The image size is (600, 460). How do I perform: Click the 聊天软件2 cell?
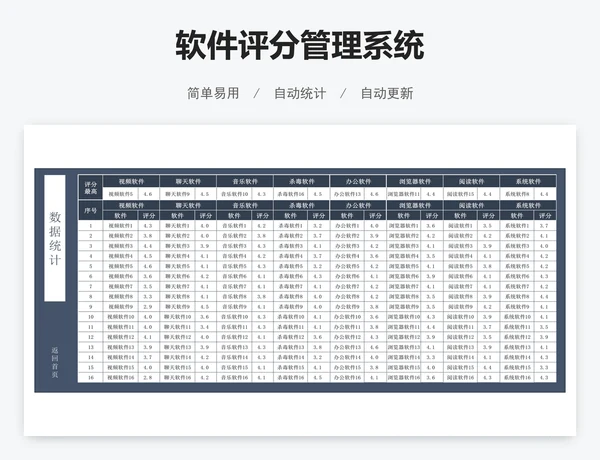pyautogui.click(x=177, y=236)
